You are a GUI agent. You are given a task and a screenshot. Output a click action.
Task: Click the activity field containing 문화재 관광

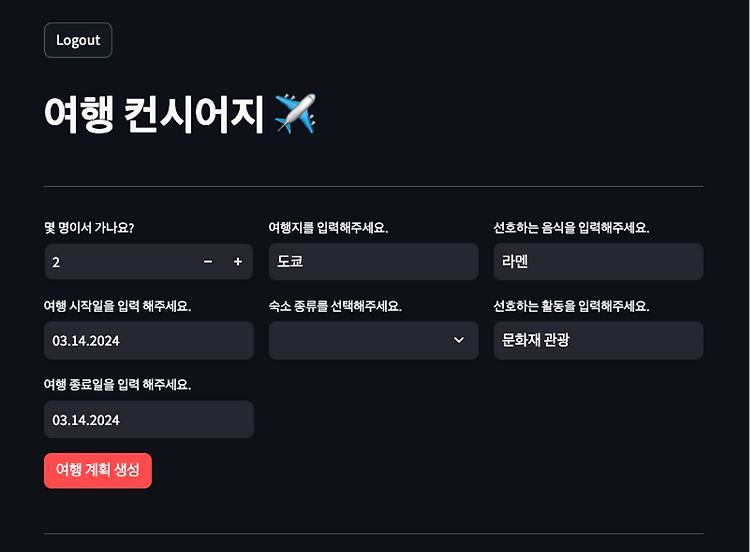click(598, 341)
